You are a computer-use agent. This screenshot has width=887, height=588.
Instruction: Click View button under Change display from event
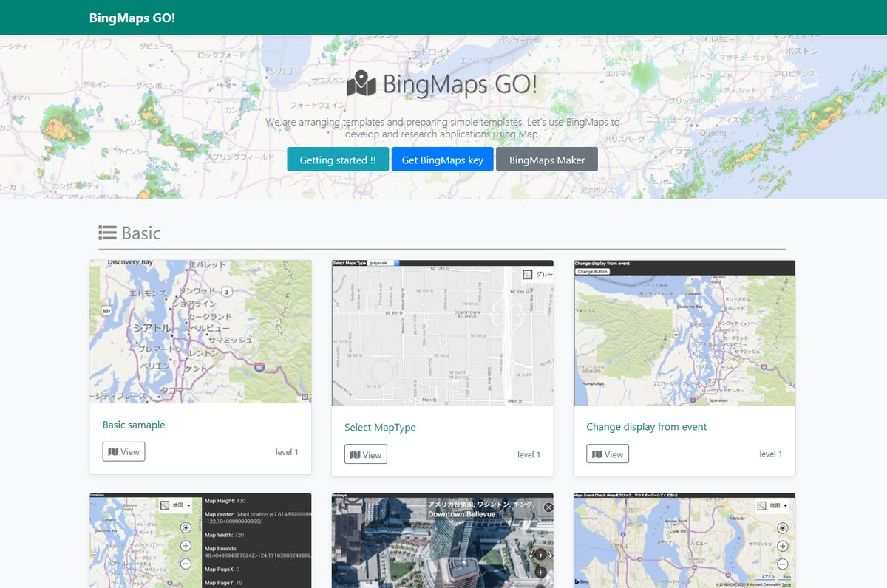point(608,454)
